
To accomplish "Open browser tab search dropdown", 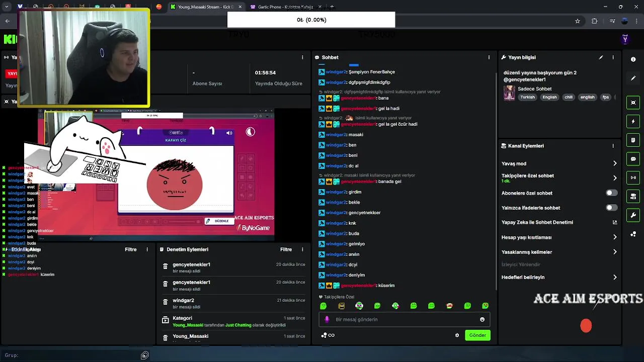I will tap(7, 7).
